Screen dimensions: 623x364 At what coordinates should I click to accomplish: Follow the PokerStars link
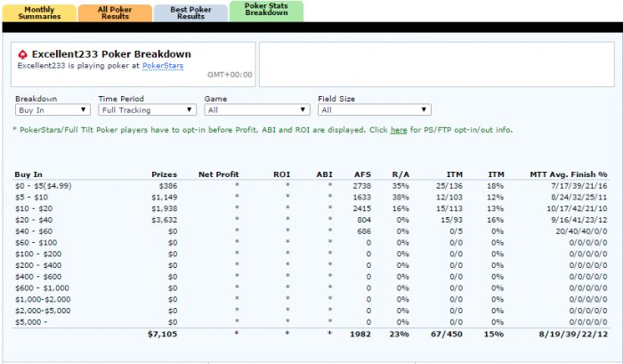tap(162, 65)
